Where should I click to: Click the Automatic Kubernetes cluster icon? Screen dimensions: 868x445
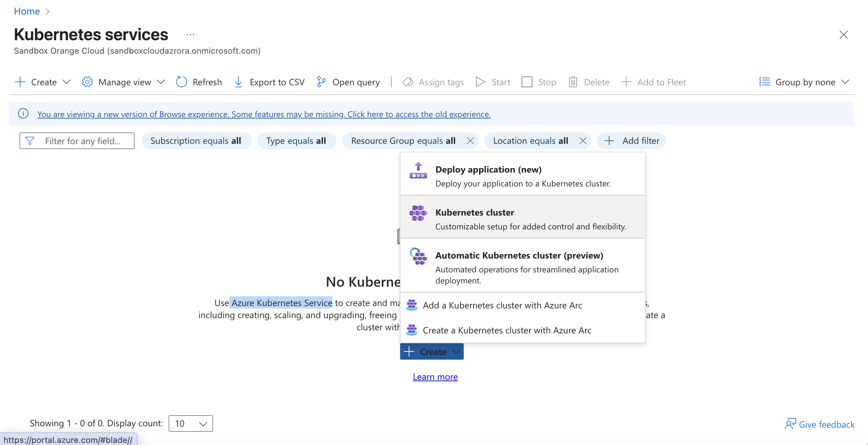click(x=418, y=256)
